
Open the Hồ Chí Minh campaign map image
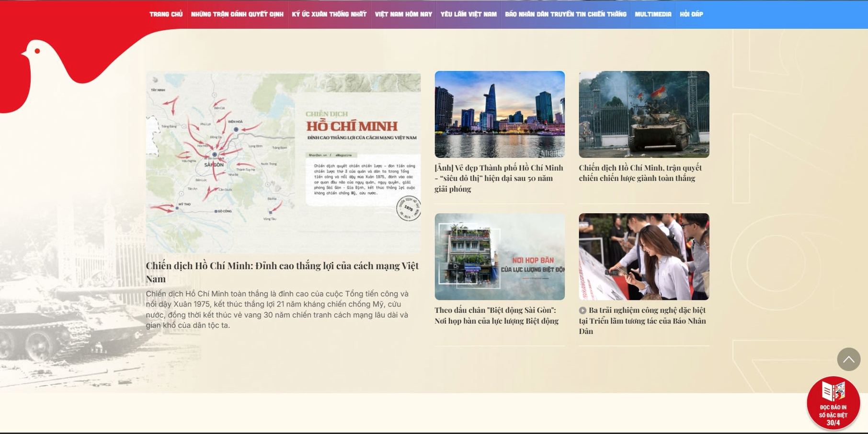coord(283,162)
